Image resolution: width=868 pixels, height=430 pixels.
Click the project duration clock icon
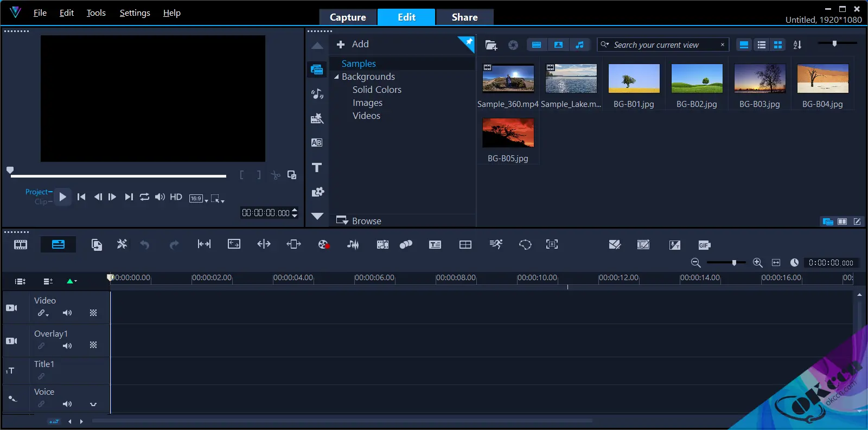click(794, 263)
